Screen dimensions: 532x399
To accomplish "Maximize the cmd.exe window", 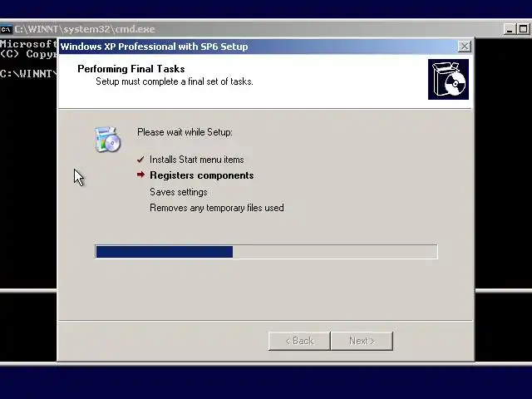I will (523, 29).
